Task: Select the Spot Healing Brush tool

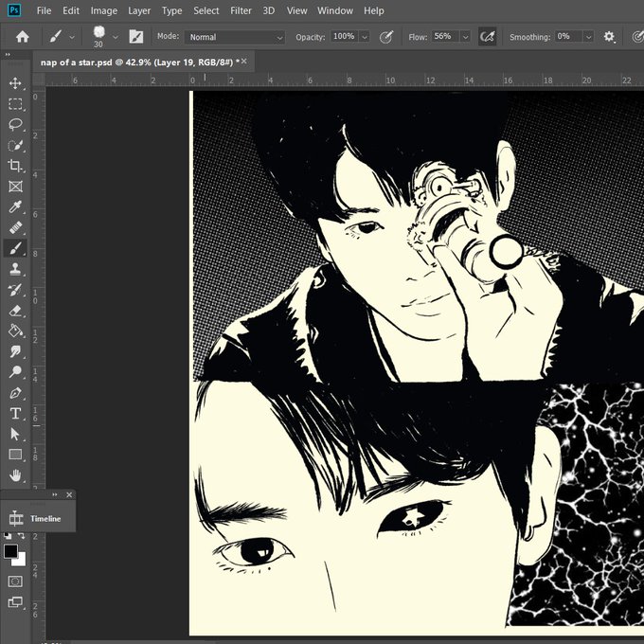Action: 15,227
